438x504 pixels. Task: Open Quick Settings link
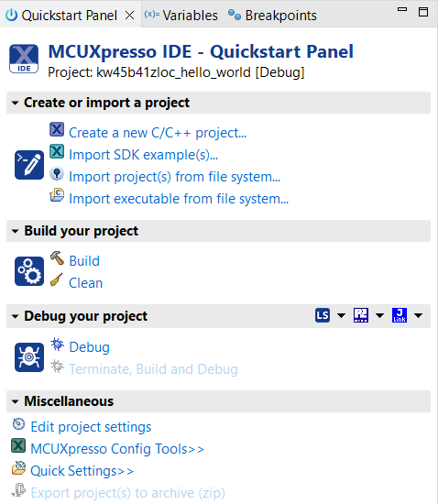[x=82, y=471]
